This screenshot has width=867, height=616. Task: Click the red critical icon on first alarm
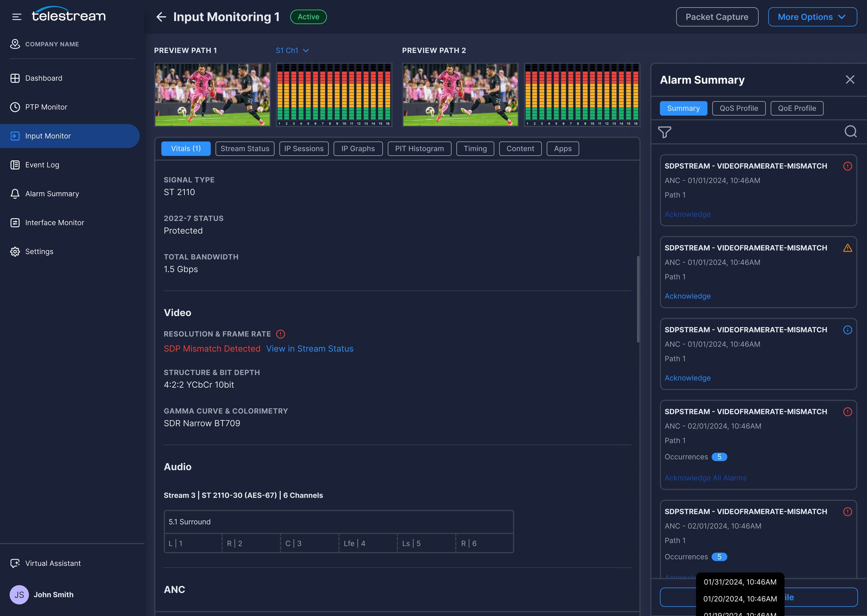click(x=847, y=166)
